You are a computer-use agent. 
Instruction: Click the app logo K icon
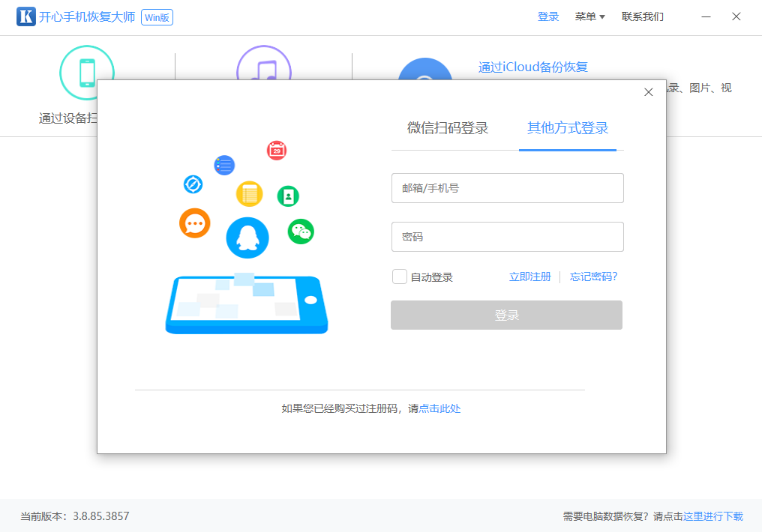25,16
